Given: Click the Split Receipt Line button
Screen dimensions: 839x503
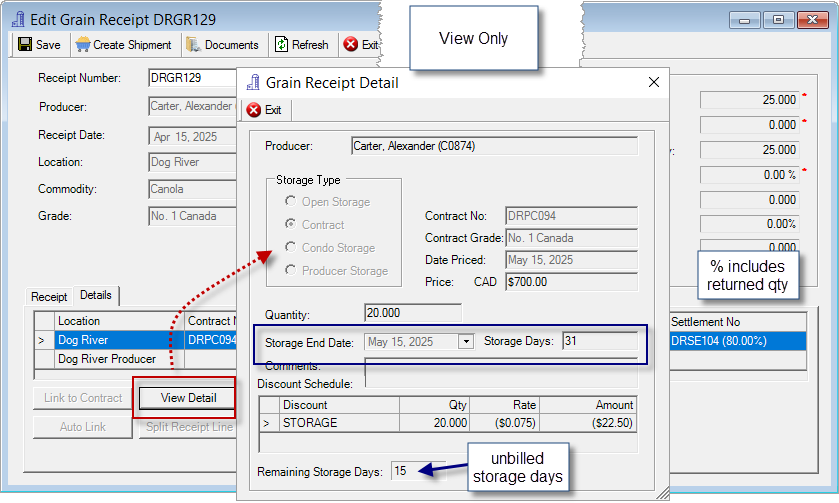Looking at the screenshot, I should click(x=188, y=426).
